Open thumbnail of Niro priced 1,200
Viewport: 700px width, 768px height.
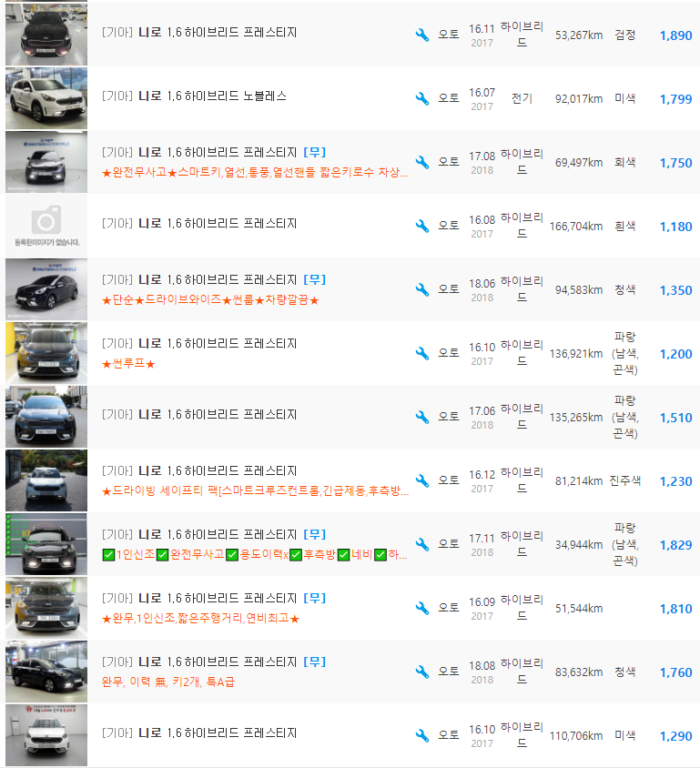(x=46, y=353)
